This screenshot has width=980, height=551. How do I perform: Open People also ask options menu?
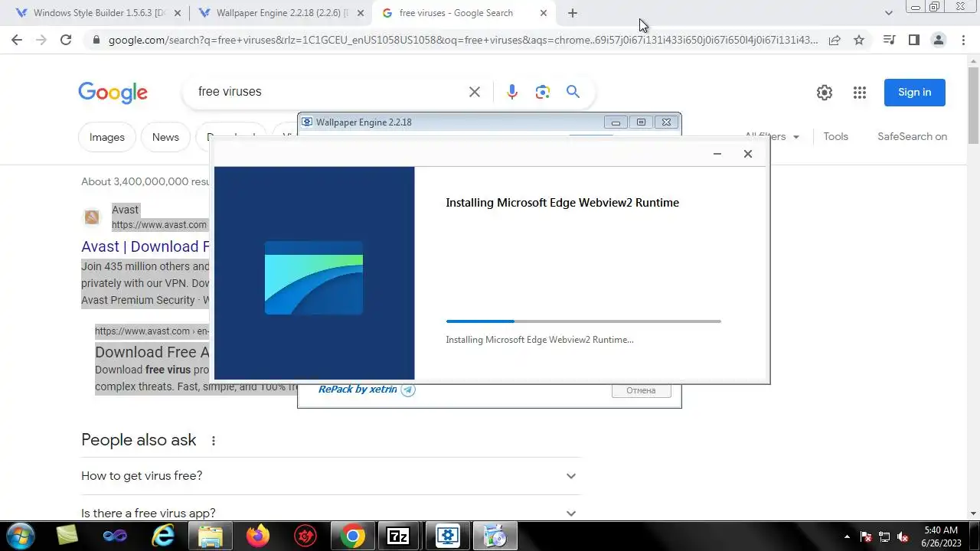click(x=214, y=441)
